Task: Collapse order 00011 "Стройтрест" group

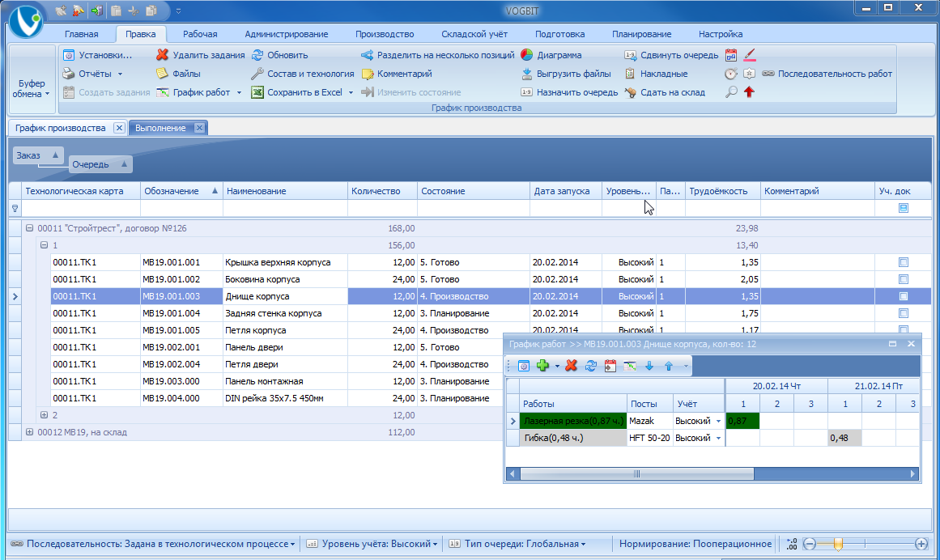Action: point(29,228)
